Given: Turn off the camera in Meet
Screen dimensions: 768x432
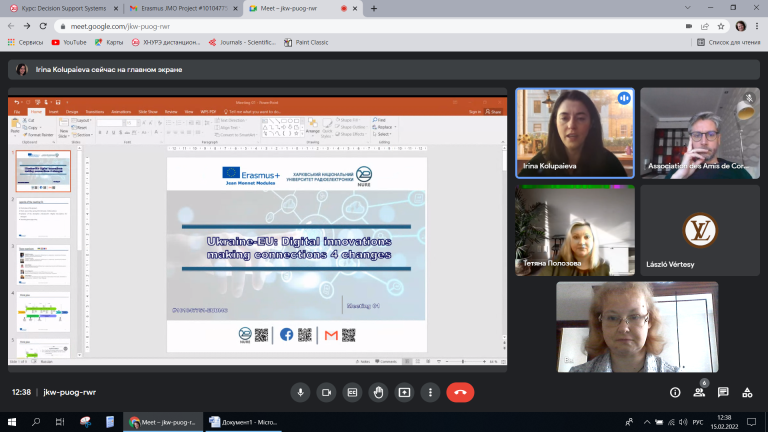Looking at the screenshot, I should tap(326, 392).
